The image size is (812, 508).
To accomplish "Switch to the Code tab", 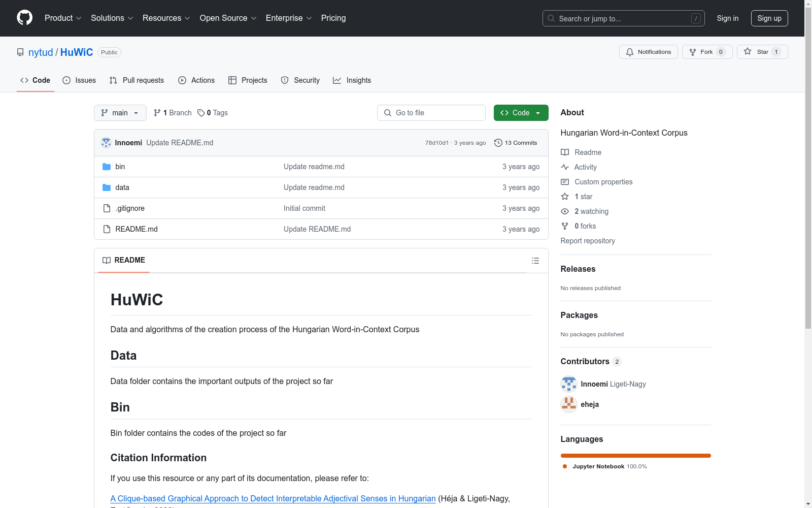I will pos(36,80).
